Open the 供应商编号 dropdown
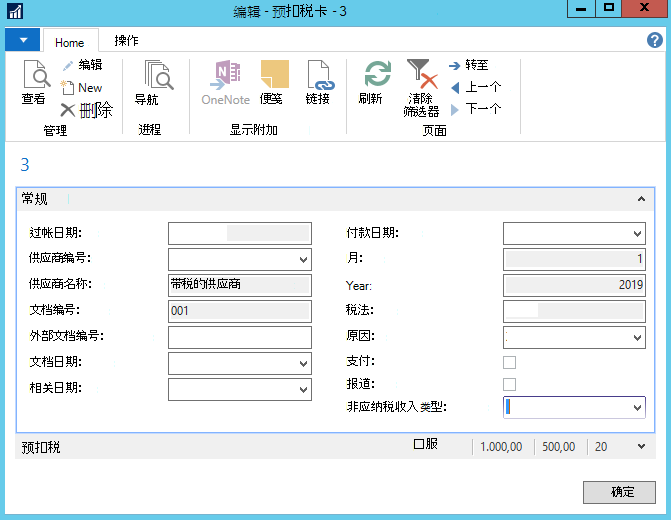 (303, 259)
